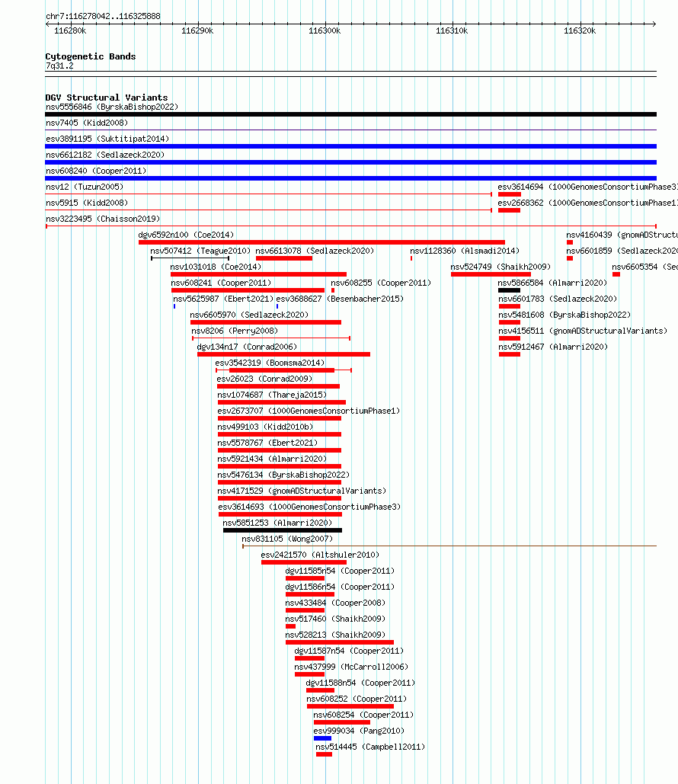Select nsv12 (Tuzun2005) variant
Viewport: 678px width, 784px height.
click(85, 187)
